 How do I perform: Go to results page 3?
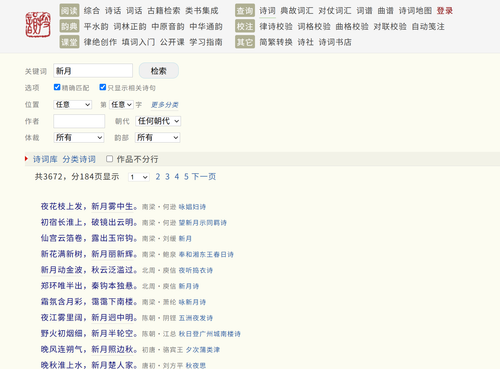coord(167,177)
